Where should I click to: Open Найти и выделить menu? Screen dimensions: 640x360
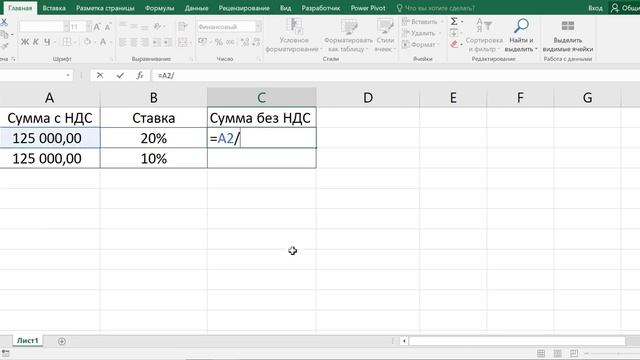[521, 35]
